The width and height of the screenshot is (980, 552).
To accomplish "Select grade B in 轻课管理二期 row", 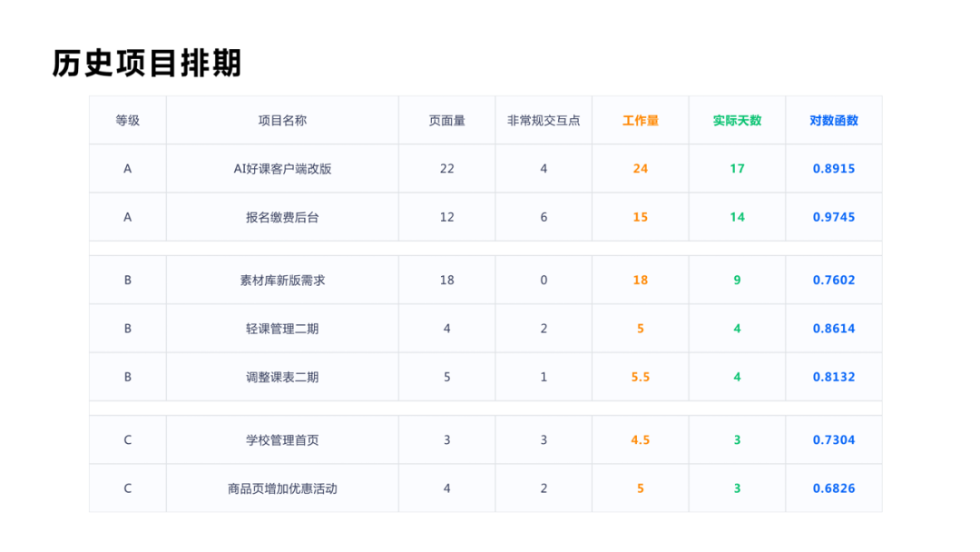I will (128, 329).
